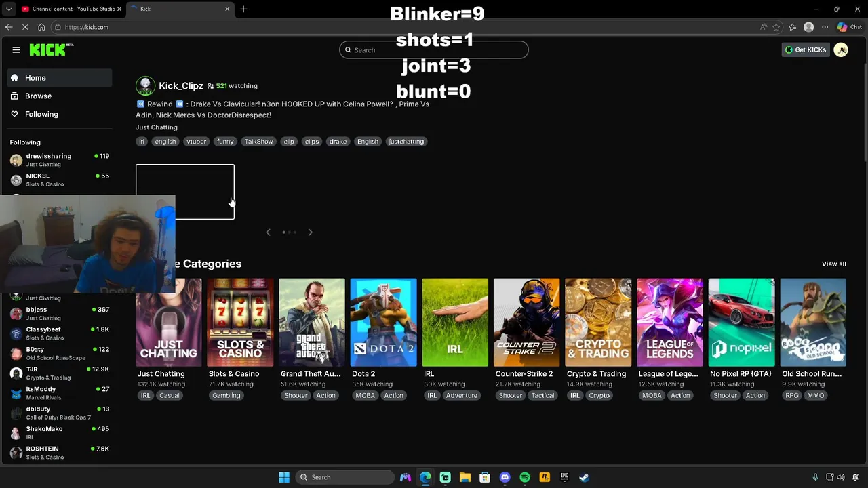This screenshot has height=488, width=868.
Task: Focus the Kick search field
Action: (434, 49)
